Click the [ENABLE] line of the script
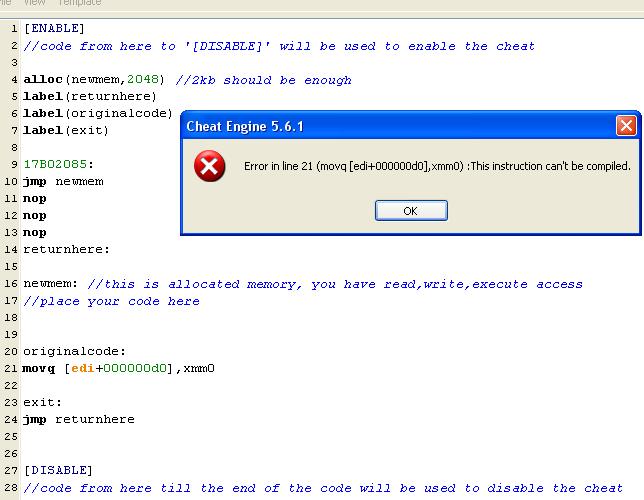Screen dimensions: 644x500 pos(54,28)
